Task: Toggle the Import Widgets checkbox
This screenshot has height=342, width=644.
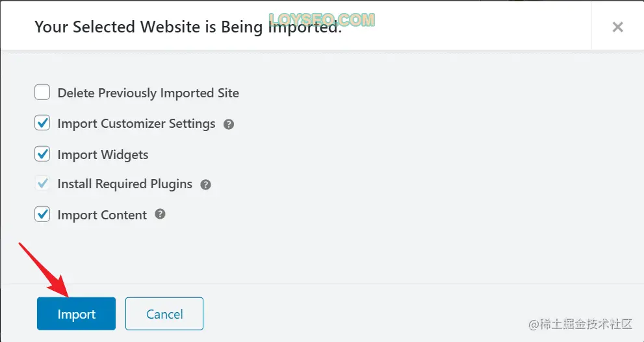Action: tap(42, 154)
